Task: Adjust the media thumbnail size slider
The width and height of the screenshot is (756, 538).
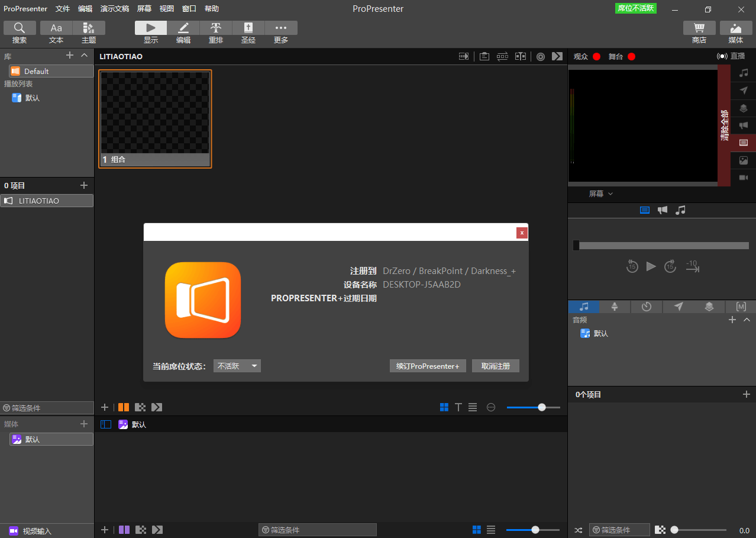Action: 532,530
